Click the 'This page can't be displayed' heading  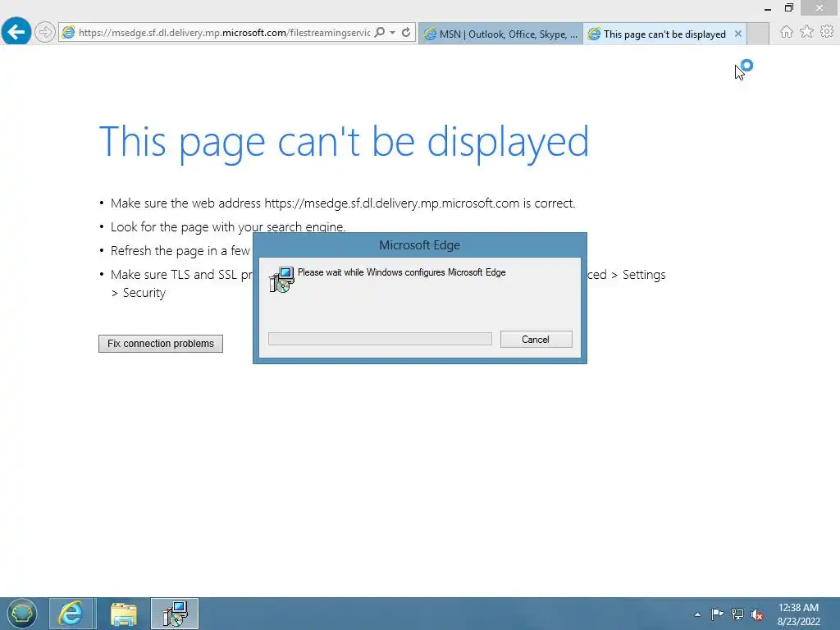pos(344,141)
